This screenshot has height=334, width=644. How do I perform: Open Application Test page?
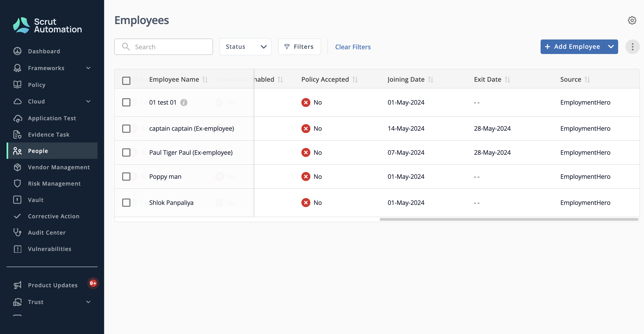[x=52, y=118]
